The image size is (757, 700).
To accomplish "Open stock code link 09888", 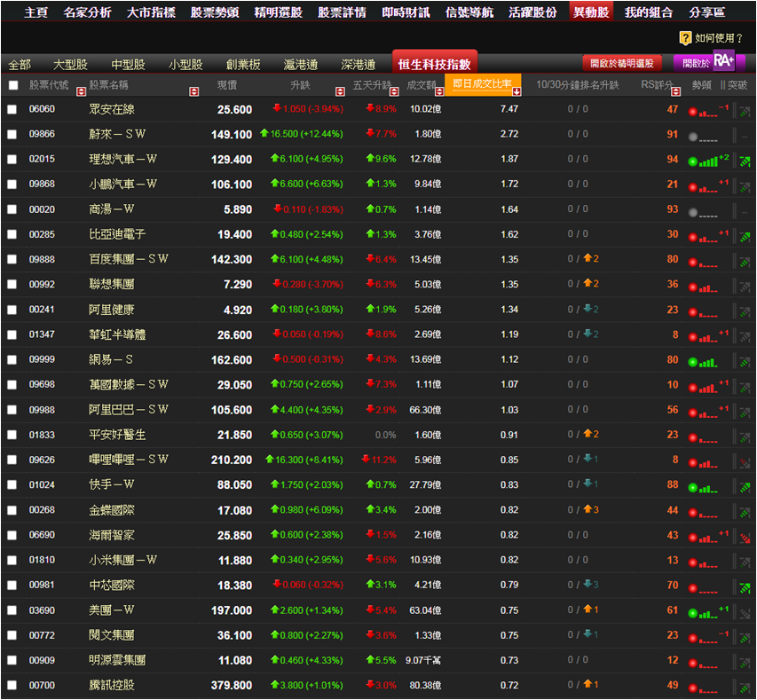I will (x=42, y=259).
